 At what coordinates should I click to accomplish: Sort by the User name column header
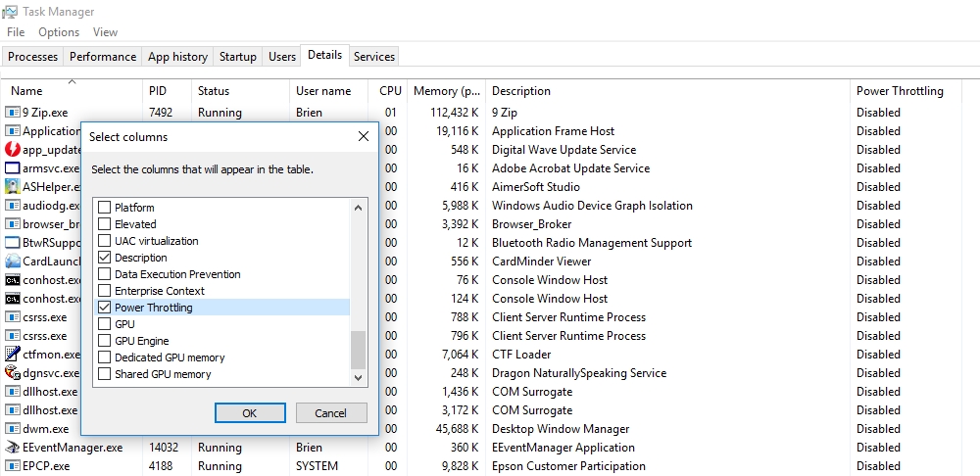(328, 90)
